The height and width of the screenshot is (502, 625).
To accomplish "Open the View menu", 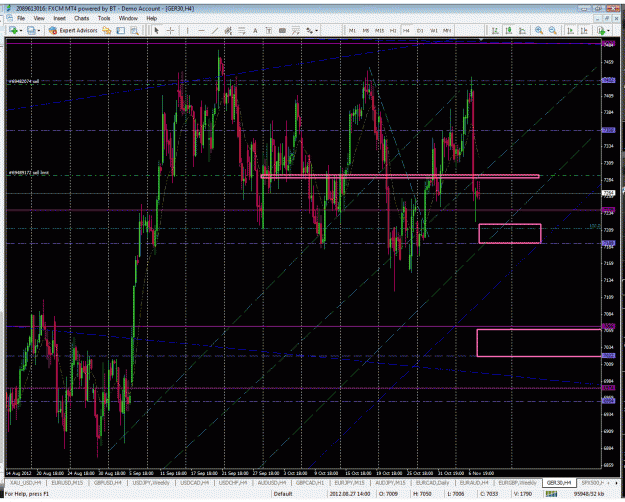I will click(39, 18).
